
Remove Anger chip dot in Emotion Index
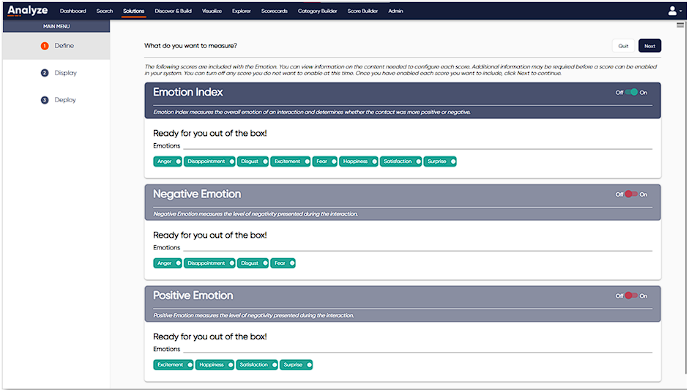pos(178,161)
